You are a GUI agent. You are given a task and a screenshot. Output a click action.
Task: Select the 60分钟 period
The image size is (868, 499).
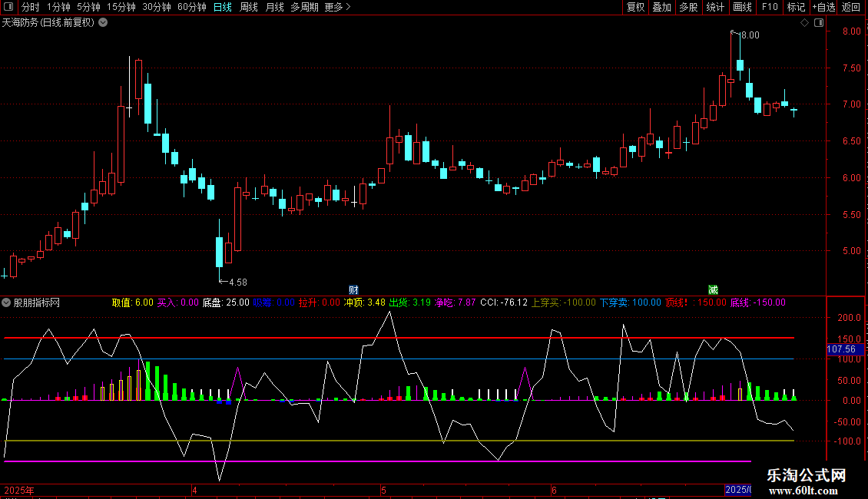tap(192, 7)
